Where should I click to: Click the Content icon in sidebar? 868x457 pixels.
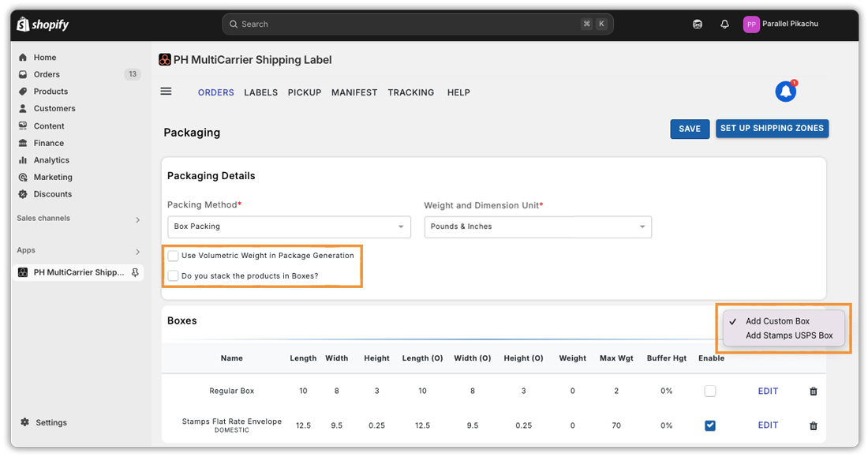pyautogui.click(x=23, y=125)
